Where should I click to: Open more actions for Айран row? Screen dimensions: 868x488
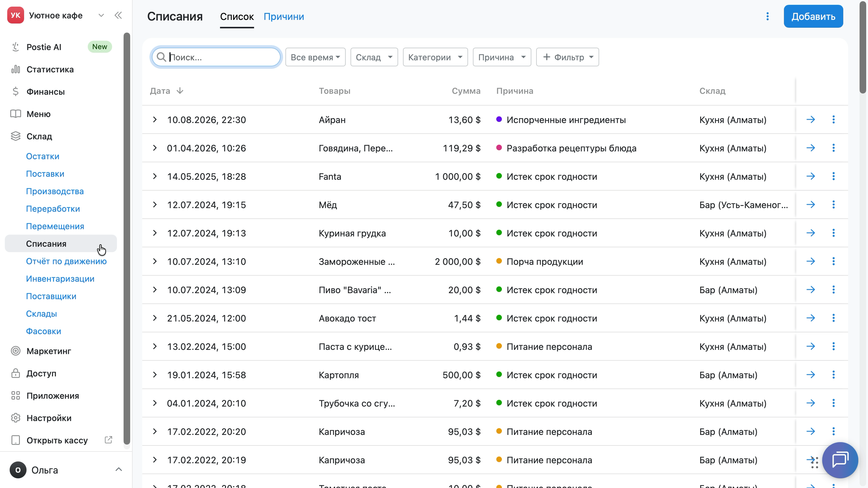pos(833,119)
